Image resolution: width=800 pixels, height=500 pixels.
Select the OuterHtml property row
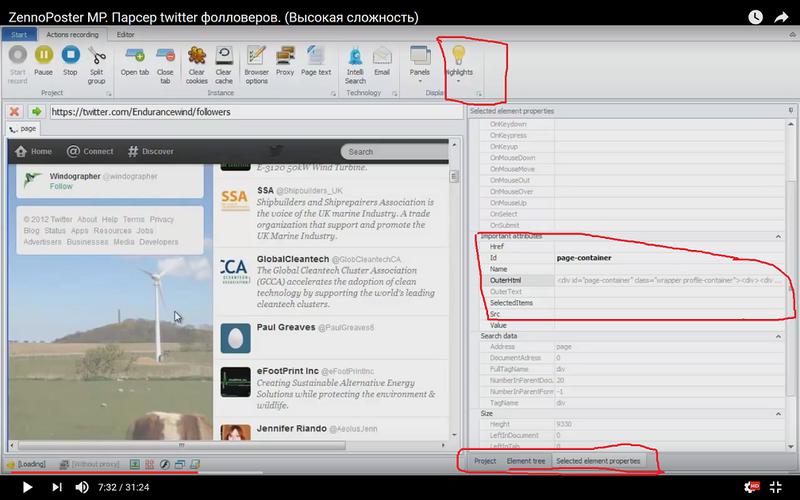tap(632, 280)
